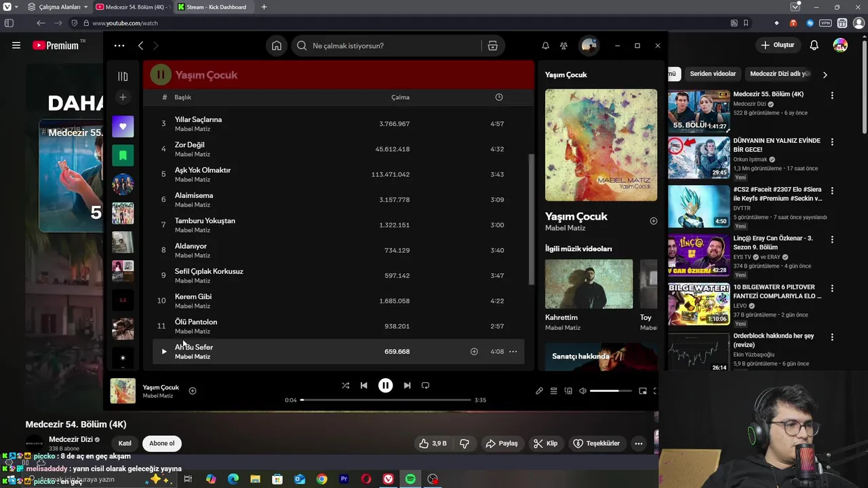The image size is (868, 488).
Task: Open Spotify three-dot app menu
Action: (119, 45)
